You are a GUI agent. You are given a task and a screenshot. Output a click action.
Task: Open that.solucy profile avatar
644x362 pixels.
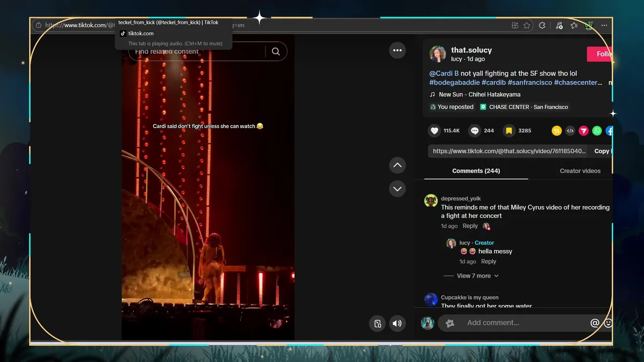click(x=438, y=54)
